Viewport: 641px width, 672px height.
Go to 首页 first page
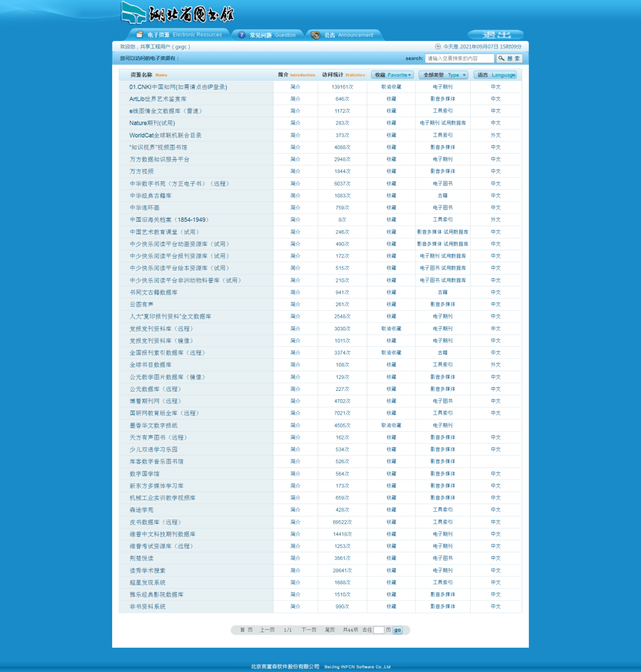(x=246, y=630)
